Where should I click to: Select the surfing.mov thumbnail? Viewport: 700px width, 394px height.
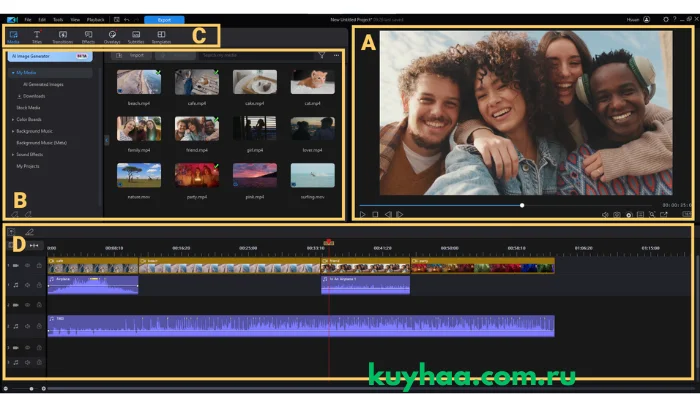coord(312,175)
